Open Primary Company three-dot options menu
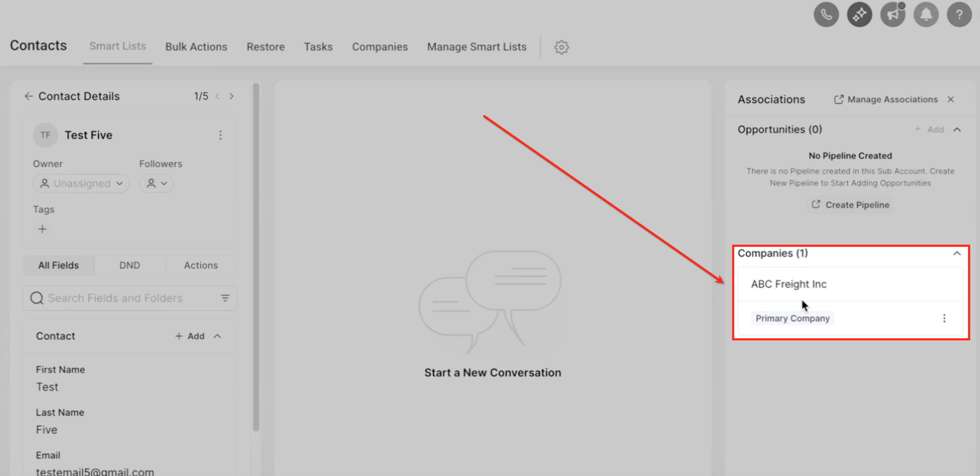 pos(944,318)
